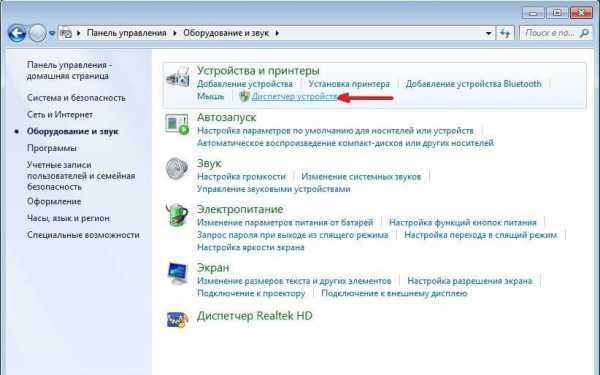Click the Forward navigation arrow button
600x375 pixels.
pos(37,33)
